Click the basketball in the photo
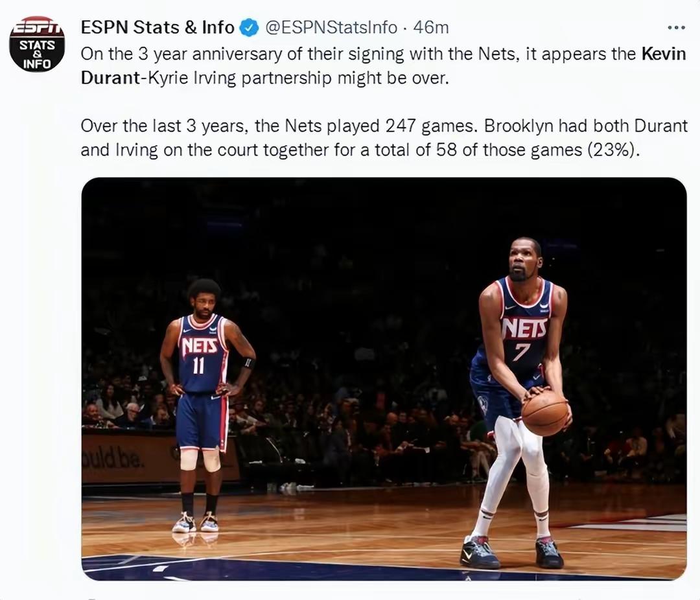700x600 pixels. (544, 413)
